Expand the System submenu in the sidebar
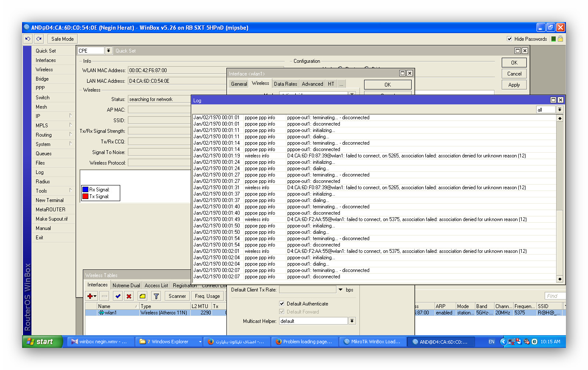 click(x=71, y=144)
